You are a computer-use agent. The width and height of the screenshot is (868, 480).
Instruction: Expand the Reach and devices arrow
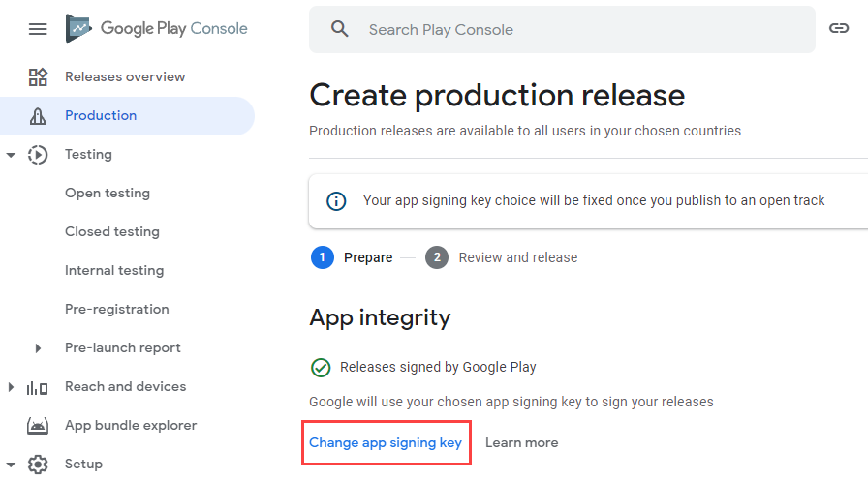click(x=11, y=387)
